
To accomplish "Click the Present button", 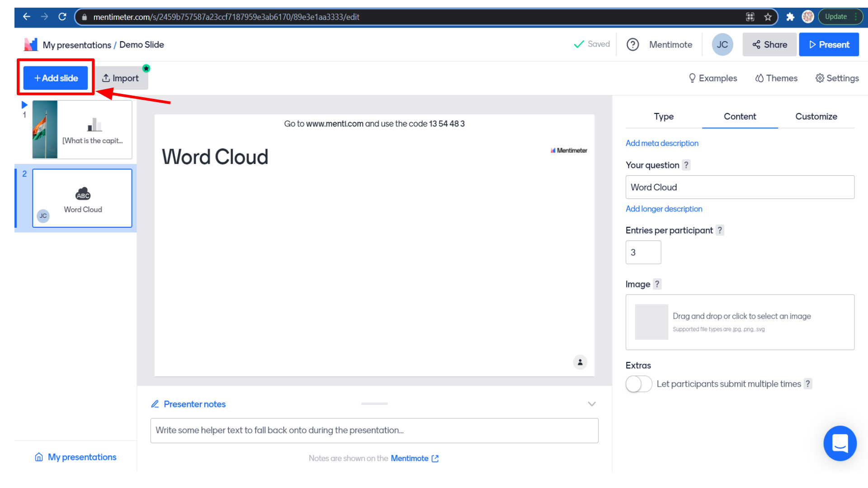I will (829, 45).
